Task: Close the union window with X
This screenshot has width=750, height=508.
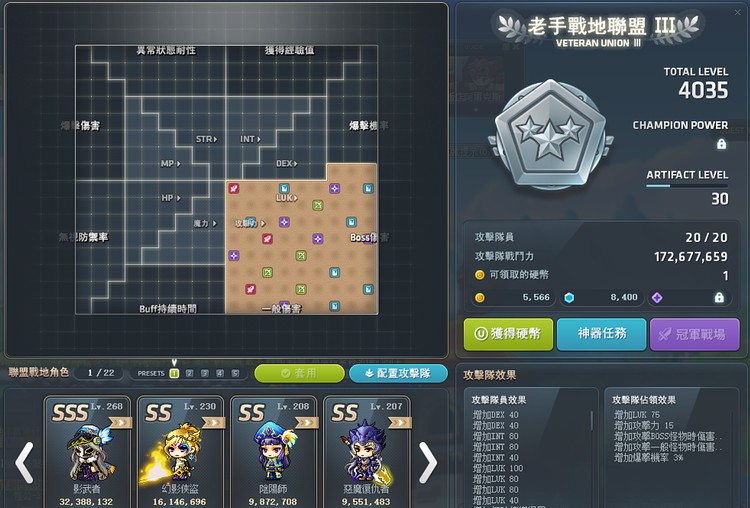Action: (737, 12)
